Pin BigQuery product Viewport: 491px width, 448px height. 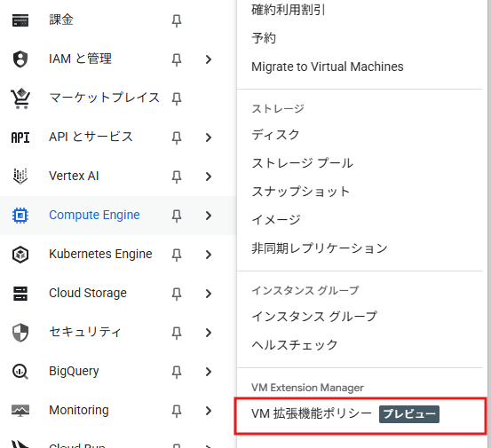177,372
